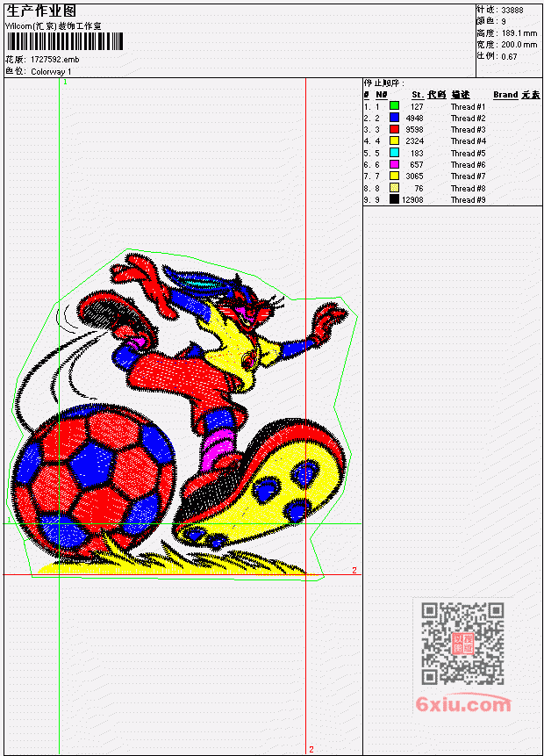Viewport: 544px width, 756px height.
Task: Click the red '2' marker at the right of the design
Action: click(x=354, y=571)
